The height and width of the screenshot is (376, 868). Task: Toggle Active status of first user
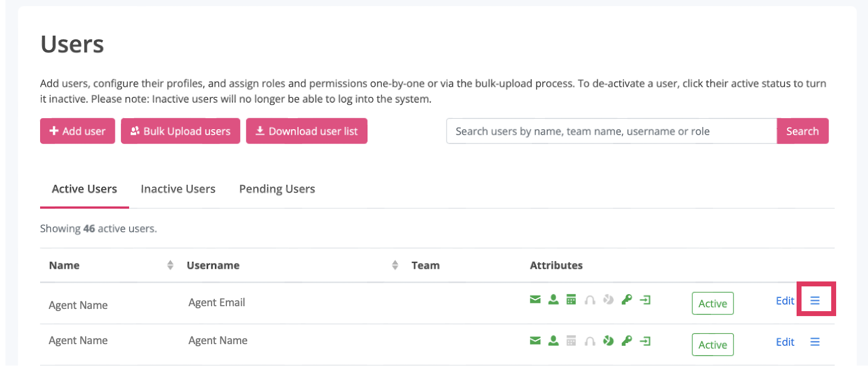point(713,303)
